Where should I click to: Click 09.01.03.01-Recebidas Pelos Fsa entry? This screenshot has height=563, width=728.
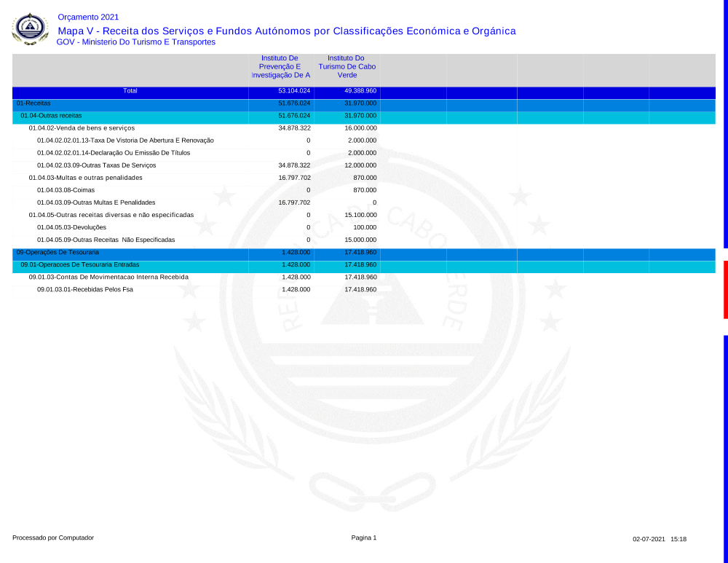85,289
